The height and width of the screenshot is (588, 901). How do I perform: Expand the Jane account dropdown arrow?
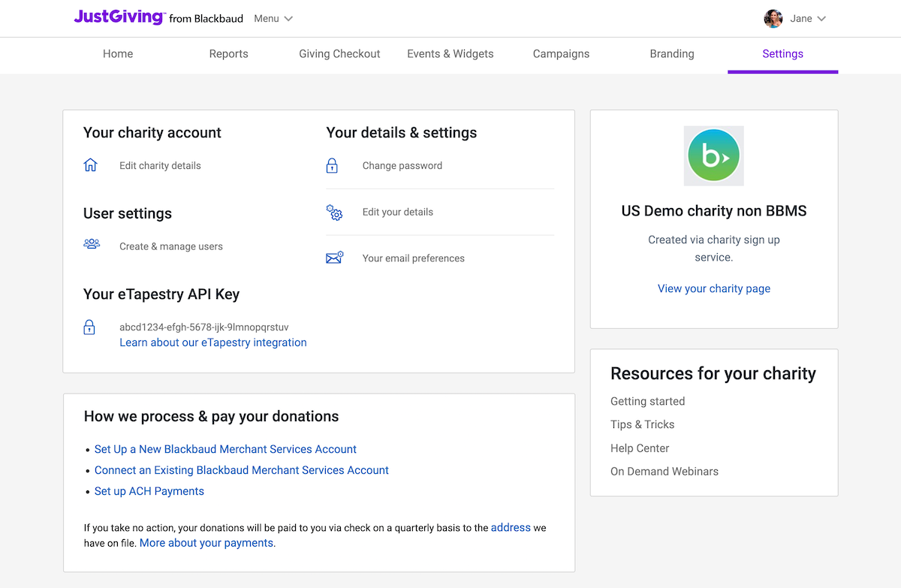click(821, 19)
